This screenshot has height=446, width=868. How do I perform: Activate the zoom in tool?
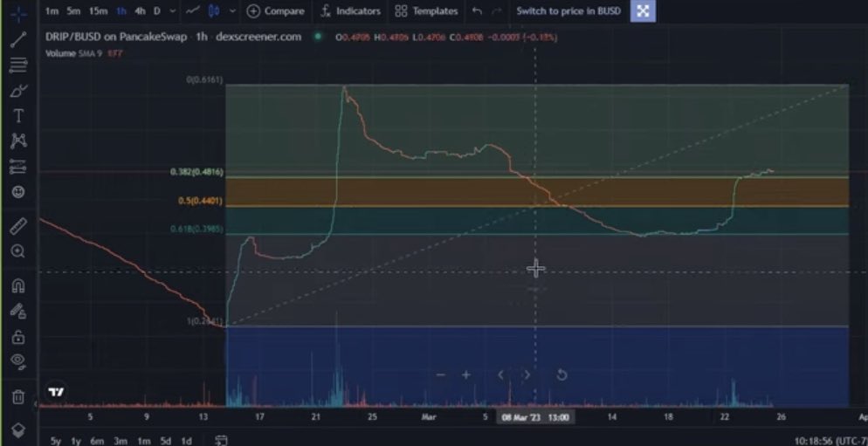[18, 251]
